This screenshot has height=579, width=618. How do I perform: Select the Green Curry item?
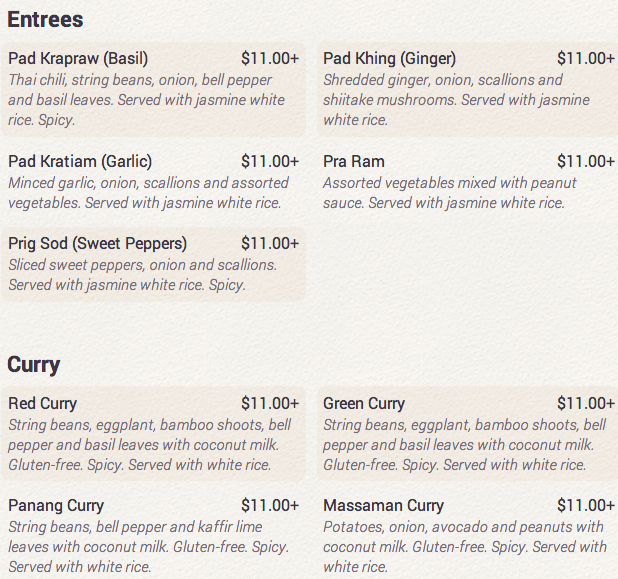[467, 434]
